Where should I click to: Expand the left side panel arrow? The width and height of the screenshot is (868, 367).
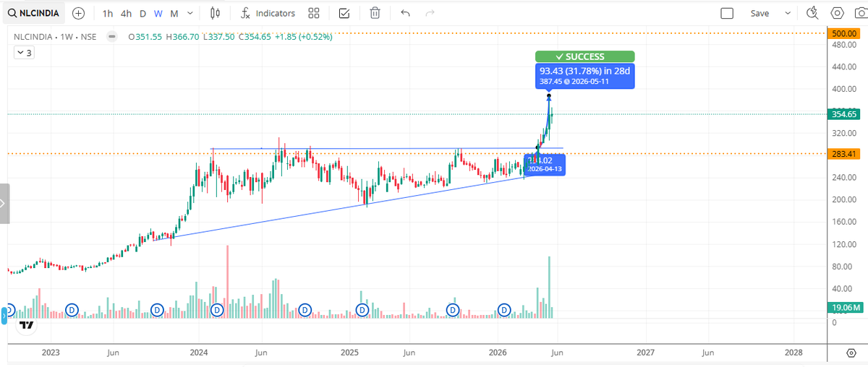point(4,204)
